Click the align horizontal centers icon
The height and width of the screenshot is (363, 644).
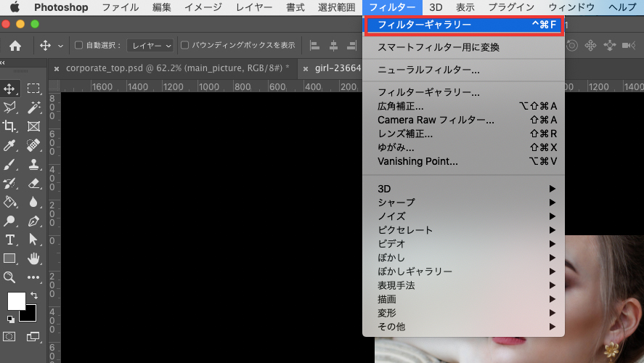click(333, 45)
